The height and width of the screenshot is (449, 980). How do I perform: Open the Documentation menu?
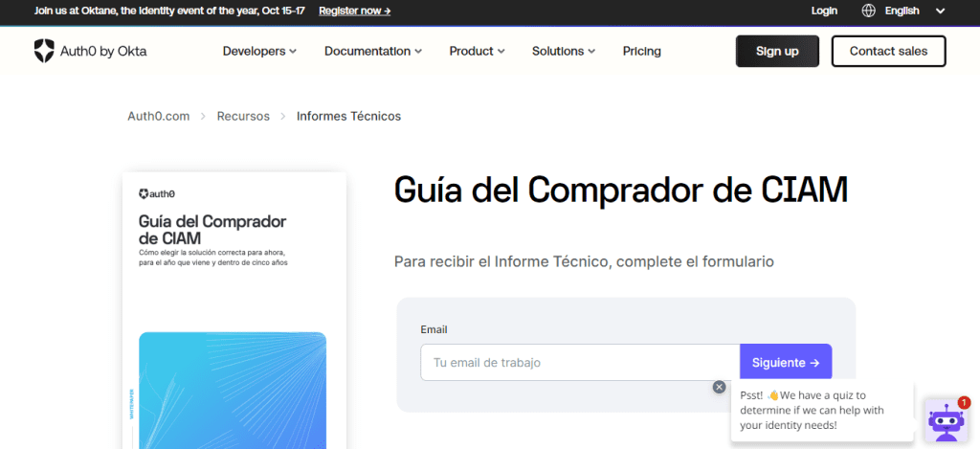(x=373, y=52)
